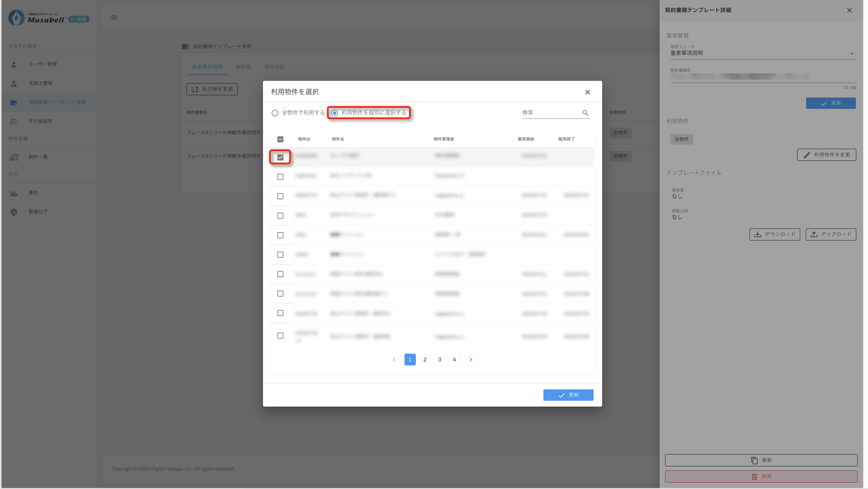Open 物件一覧 from the sidebar
This screenshot has height=489, width=868.
38,157
